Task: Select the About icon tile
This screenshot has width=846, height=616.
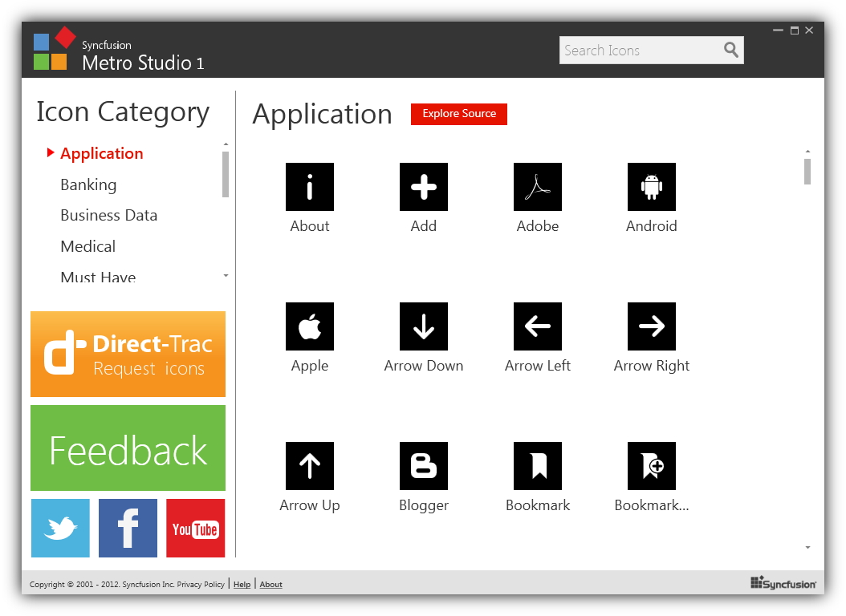Action: pos(310,186)
